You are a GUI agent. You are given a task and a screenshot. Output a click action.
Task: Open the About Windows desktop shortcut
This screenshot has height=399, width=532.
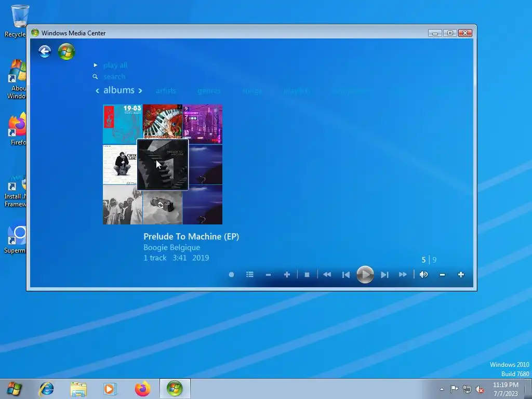point(16,79)
